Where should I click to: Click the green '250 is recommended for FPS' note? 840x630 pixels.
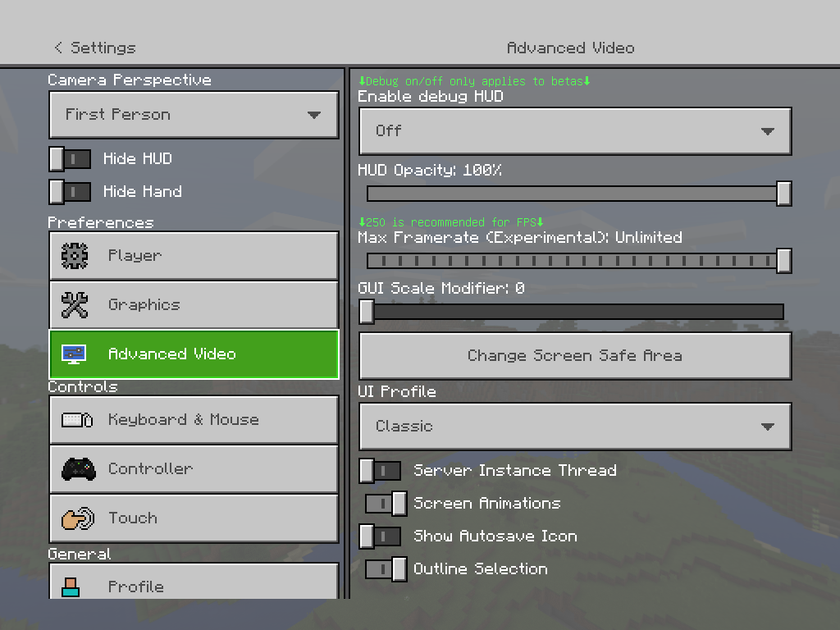[x=450, y=221]
